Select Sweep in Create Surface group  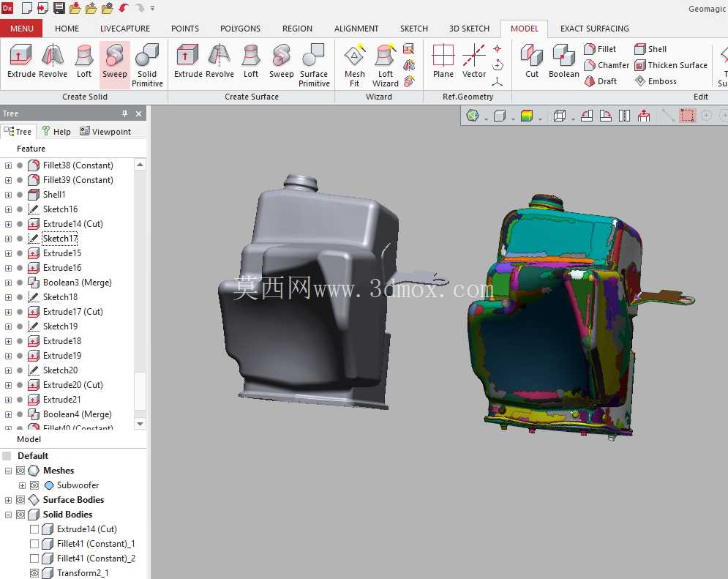click(x=282, y=61)
